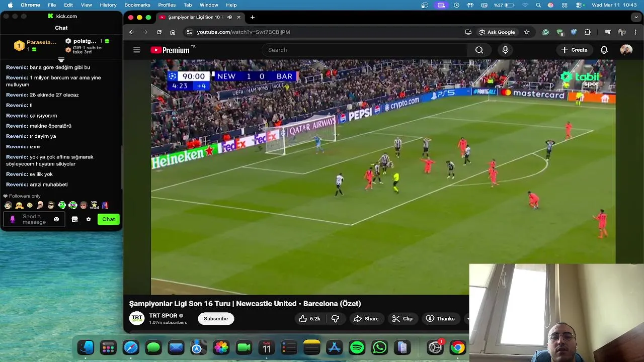Select the green alien emote in chat
Viewport: 644px width, 362px height.
click(x=62, y=205)
